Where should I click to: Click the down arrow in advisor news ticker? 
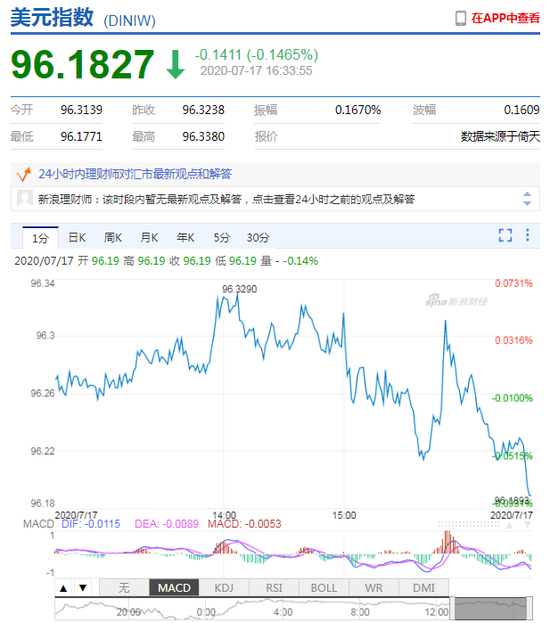click(527, 203)
